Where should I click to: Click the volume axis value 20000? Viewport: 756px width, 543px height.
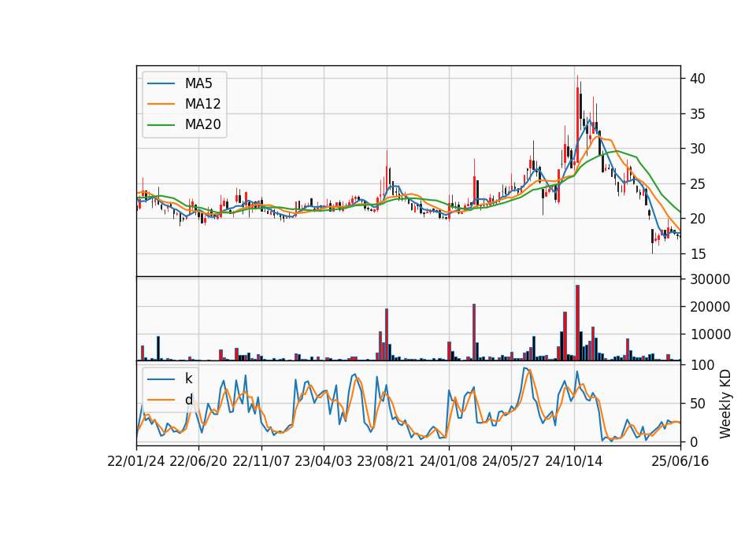[710, 306]
